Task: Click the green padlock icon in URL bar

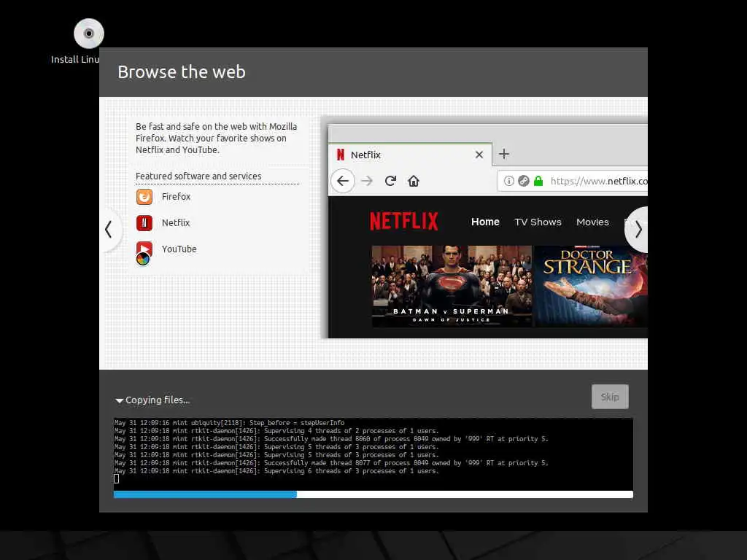Action: click(x=538, y=181)
